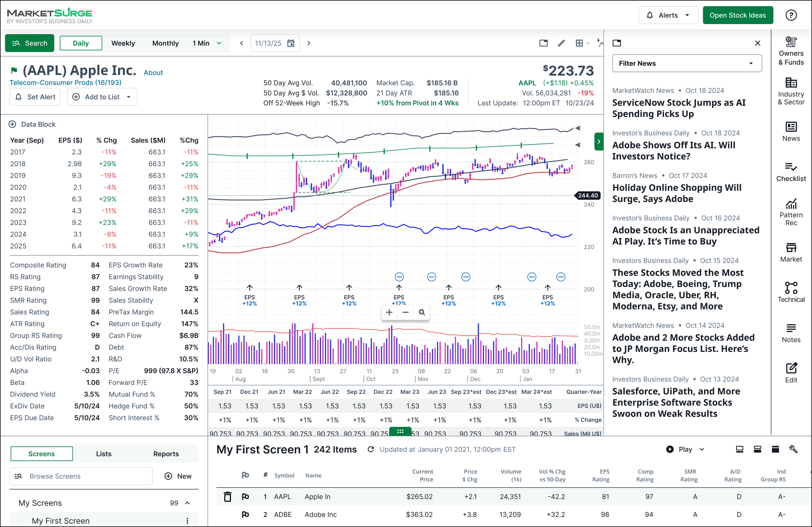
Task: Click the pencil drawing tool icon
Action: tap(561, 43)
